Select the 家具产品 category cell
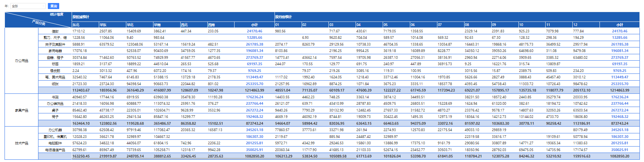Viewport: 644px width, 162px height. (x=21, y=110)
